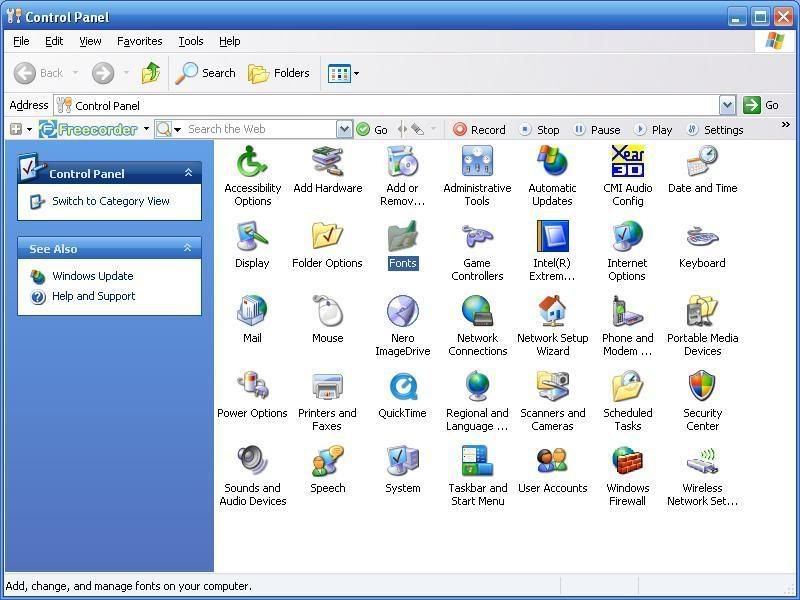This screenshot has height=600, width=800.
Task: Open Scheduled Tasks folder
Action: click(628, 401)
